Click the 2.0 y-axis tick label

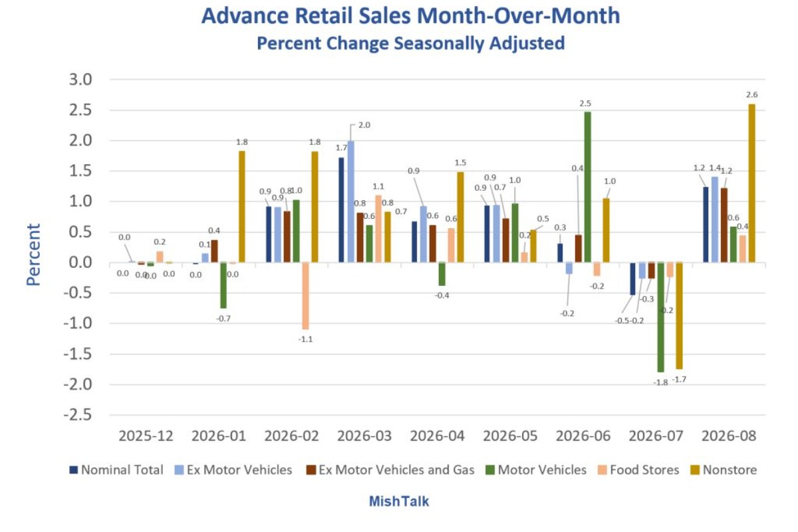(80, 141)
